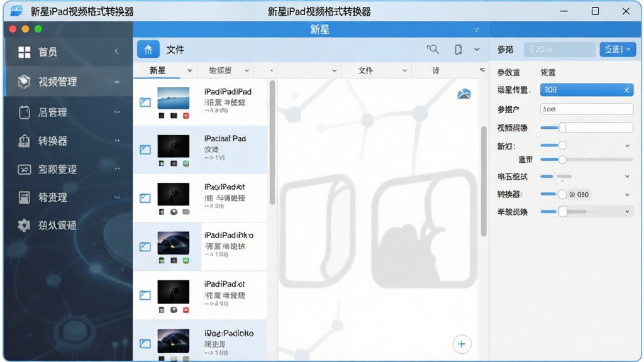
Task: Adjust the 转换器 slider handle
Action: click(x=562, y=195)
